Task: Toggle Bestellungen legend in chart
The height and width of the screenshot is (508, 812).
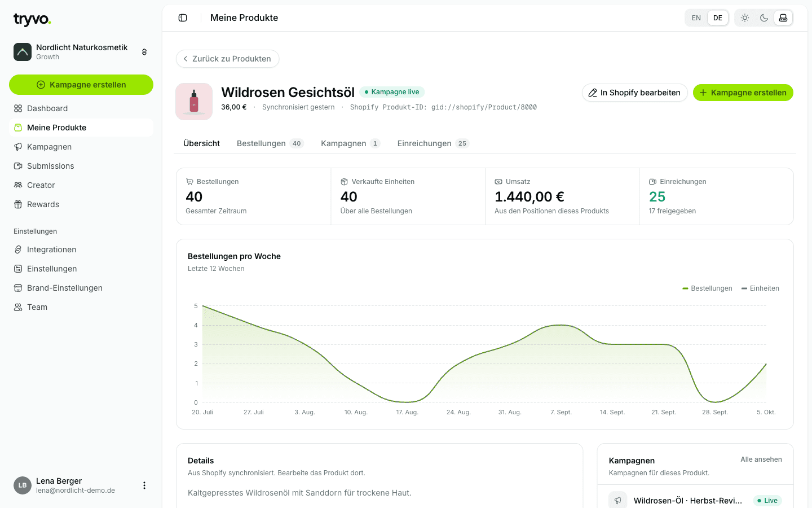Action: coord(707,288)
